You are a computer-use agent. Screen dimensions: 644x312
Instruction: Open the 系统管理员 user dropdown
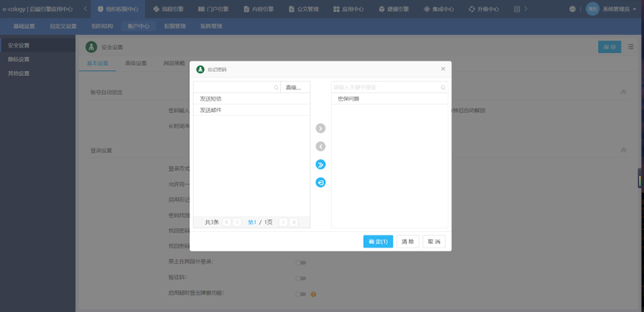(619, 9)
